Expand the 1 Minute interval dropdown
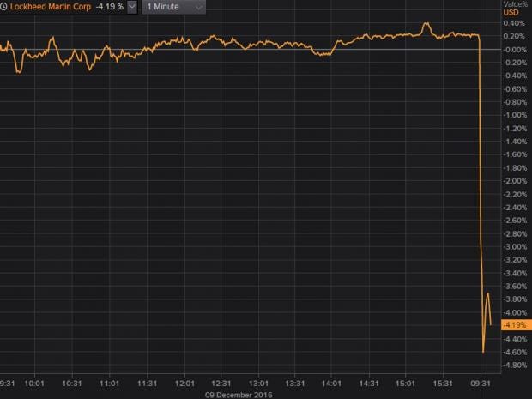The width and height of the screenshot is (532, 399). tap(174, 7)
